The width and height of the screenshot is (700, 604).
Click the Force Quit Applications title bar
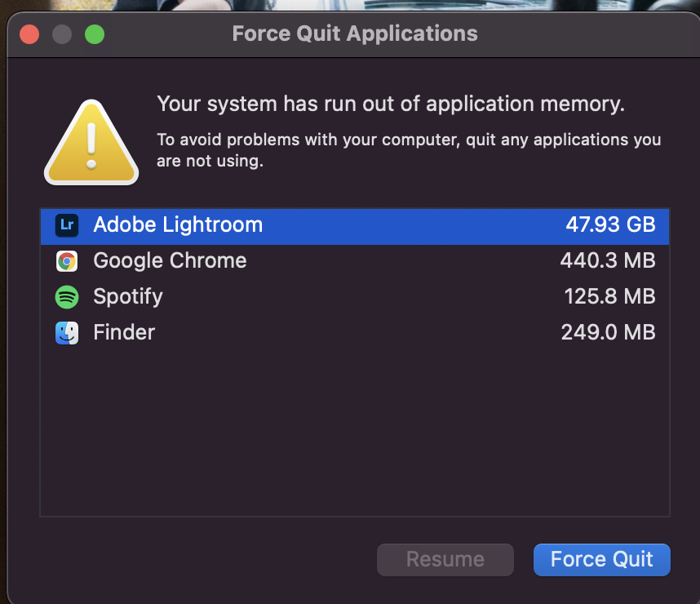pos(355,34)
